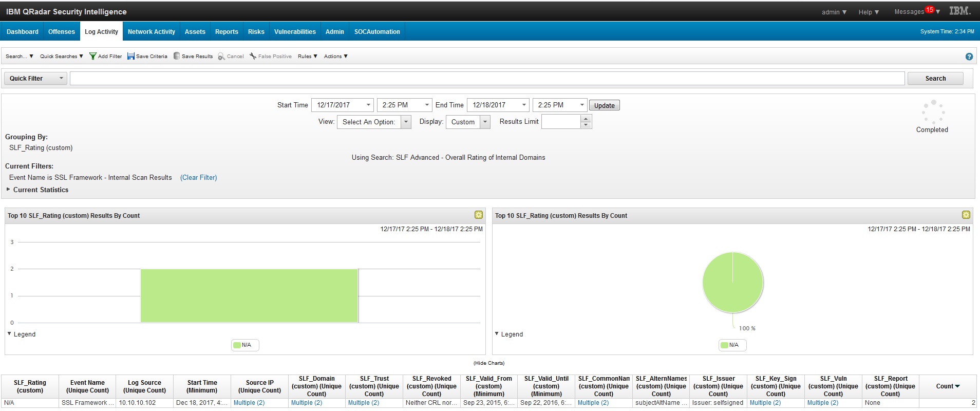980x411 pixels.
Task: Open bar chart settings gear icon
Action: pyautogui.click(x=478, y=215)
